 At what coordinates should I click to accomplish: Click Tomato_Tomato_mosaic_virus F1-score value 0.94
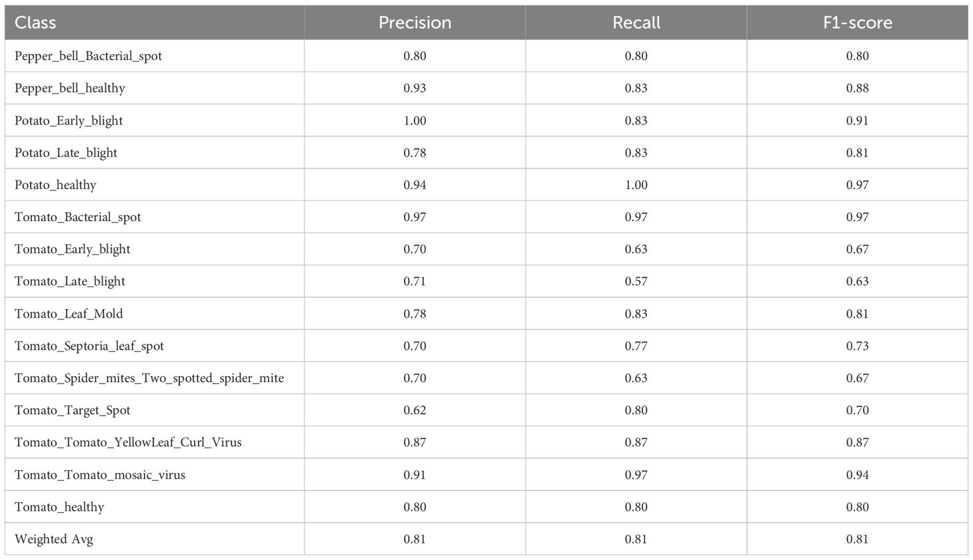click(x=857, y=475)
